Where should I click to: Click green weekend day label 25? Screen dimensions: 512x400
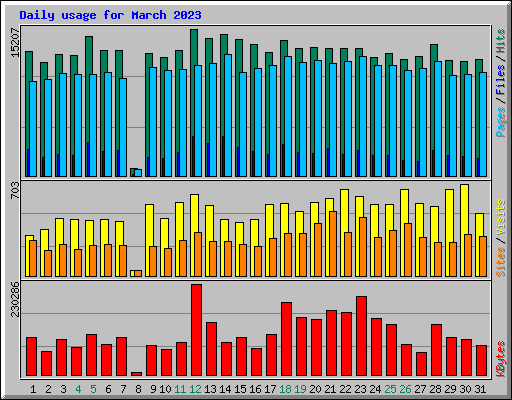[391, 389]
